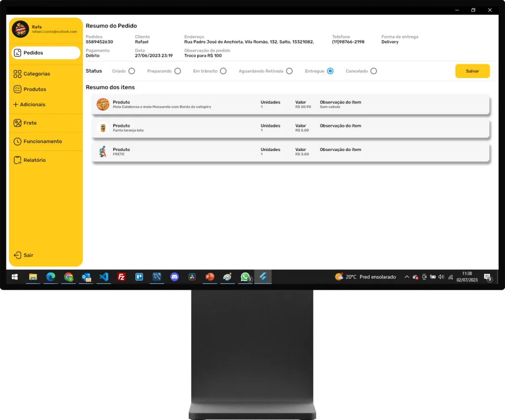Click the Adicionais plus icon
505x420 pixels.
pyautogui.click(x=15, y=105)
